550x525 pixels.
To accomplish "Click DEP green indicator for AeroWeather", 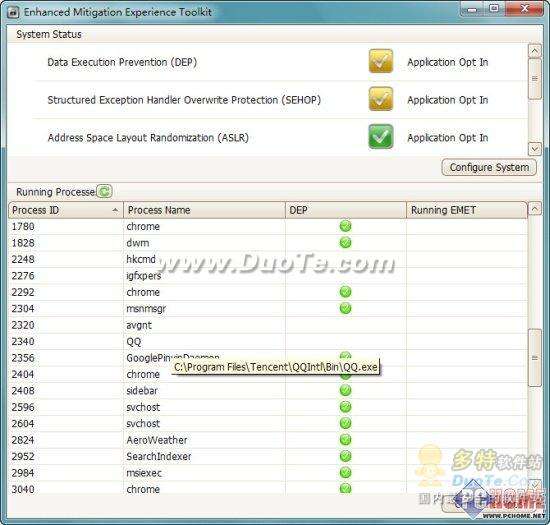I will click(346, 440).
